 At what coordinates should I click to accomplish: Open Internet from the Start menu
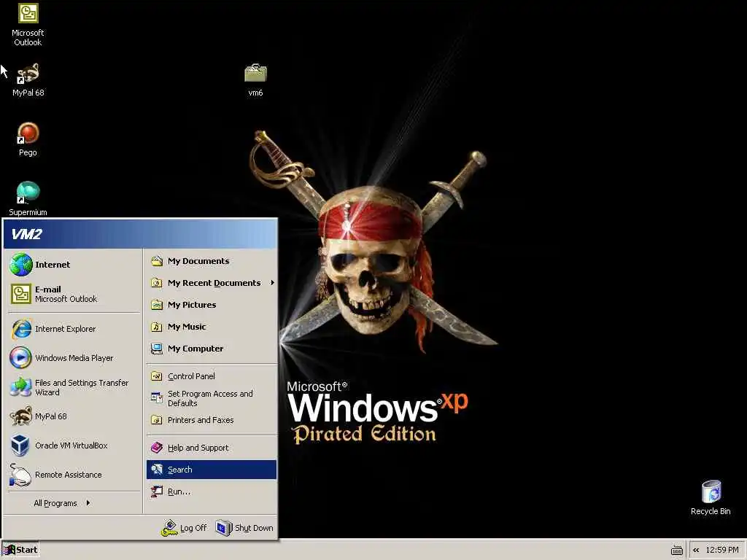(x=74, y=265)
